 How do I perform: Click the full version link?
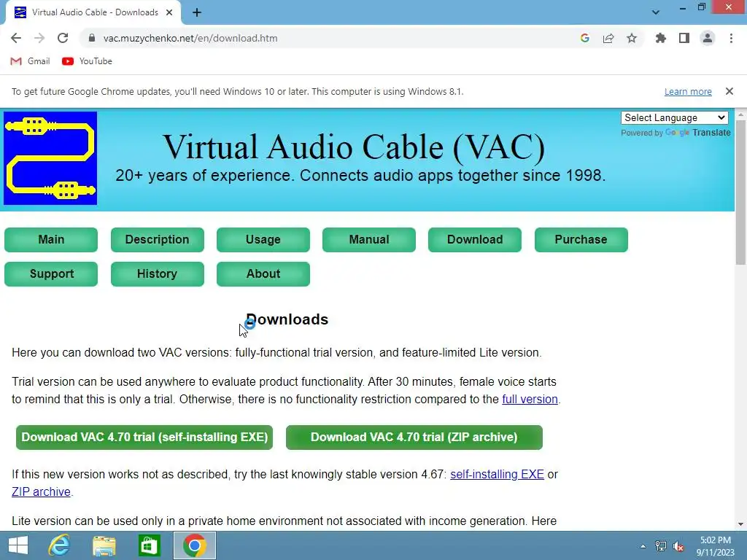coord(530,399)
